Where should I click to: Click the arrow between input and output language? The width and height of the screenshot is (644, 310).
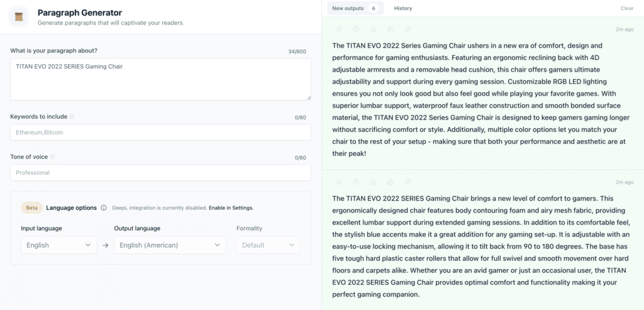click(x=106, y=245)
